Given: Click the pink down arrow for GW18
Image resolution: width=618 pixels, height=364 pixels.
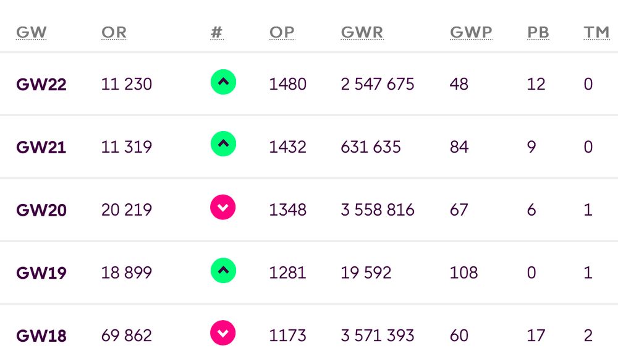Looking at the screenshot, I should click(222, 333).
